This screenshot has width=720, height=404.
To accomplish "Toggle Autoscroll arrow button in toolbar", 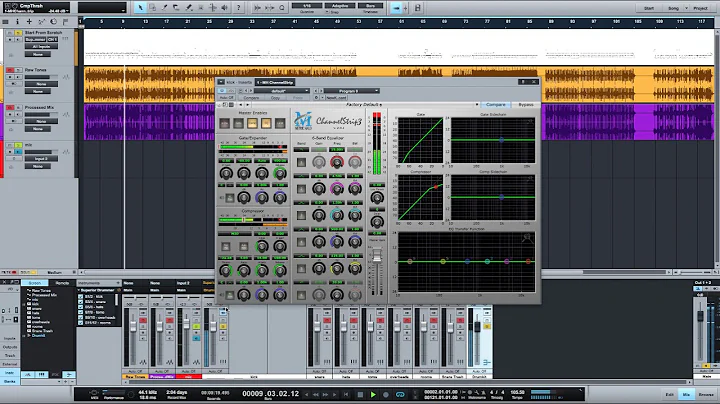I will (x=396, y=8).
